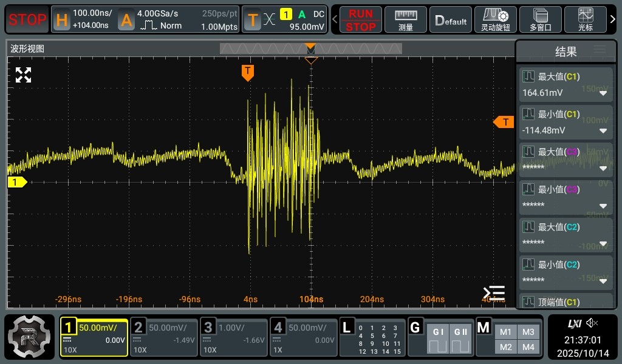Tap the 灵动旋钮 flex knob icon
622x364 pixels.
click(495, 19)
